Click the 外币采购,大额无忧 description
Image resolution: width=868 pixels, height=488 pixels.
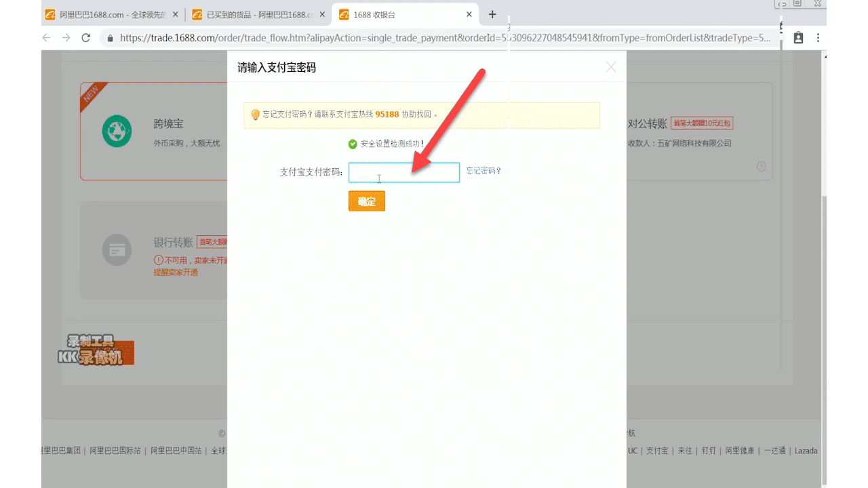point(187,143)
